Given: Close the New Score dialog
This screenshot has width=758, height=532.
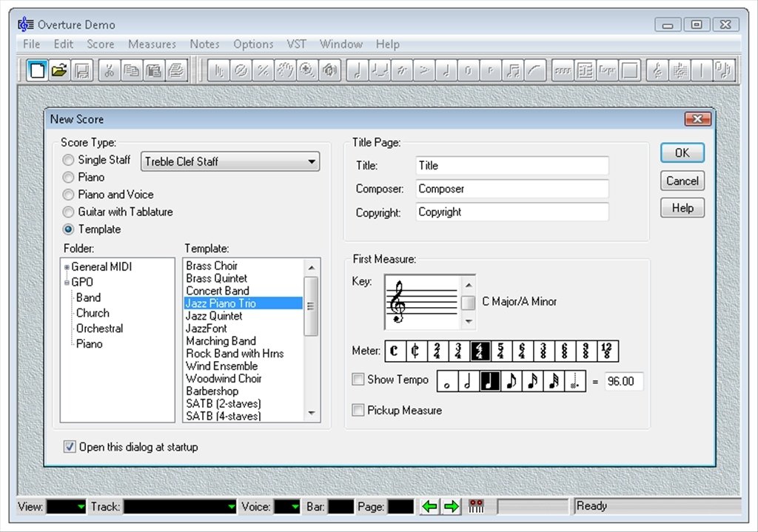Looking at the screenshot, I should pos(697,119).
